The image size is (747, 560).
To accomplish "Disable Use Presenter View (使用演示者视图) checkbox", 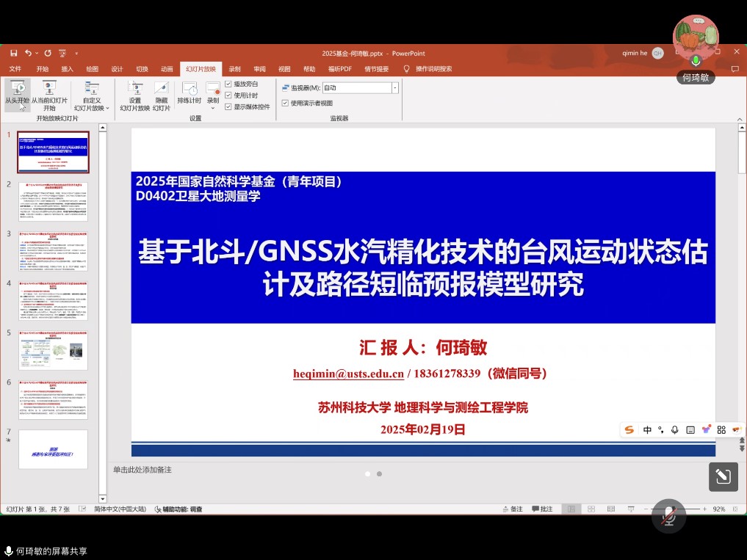I will 286,103.
